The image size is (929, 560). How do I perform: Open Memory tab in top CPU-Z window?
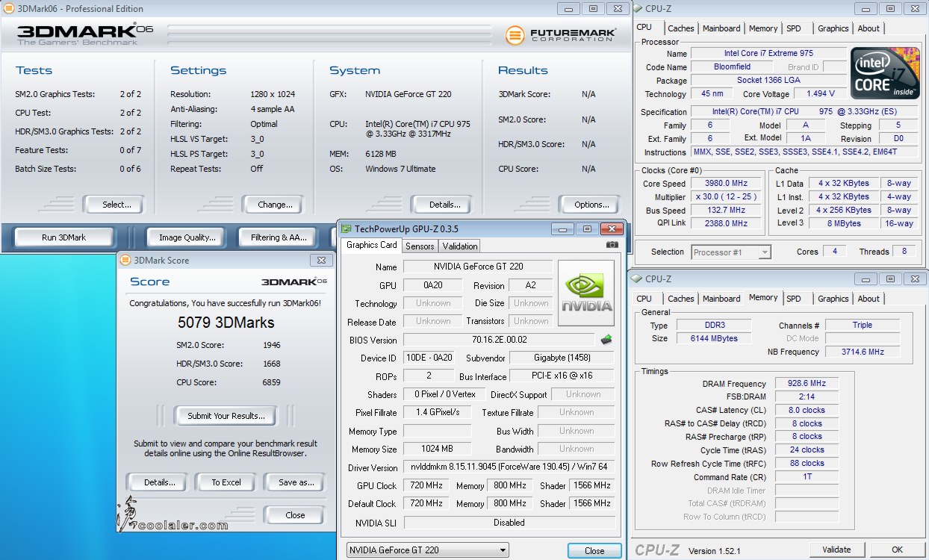(763, 28)
